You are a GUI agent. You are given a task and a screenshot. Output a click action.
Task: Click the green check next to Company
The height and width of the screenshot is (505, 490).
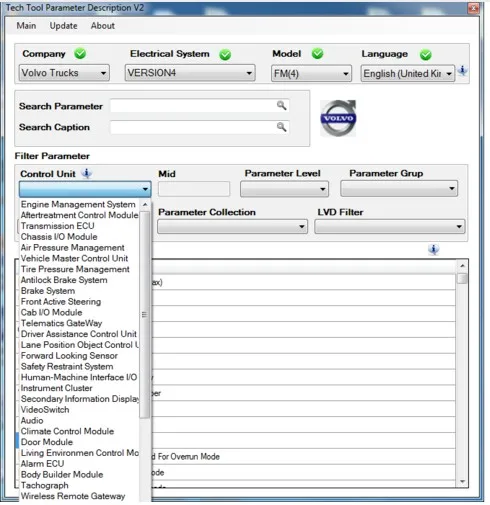pos(80,53)
